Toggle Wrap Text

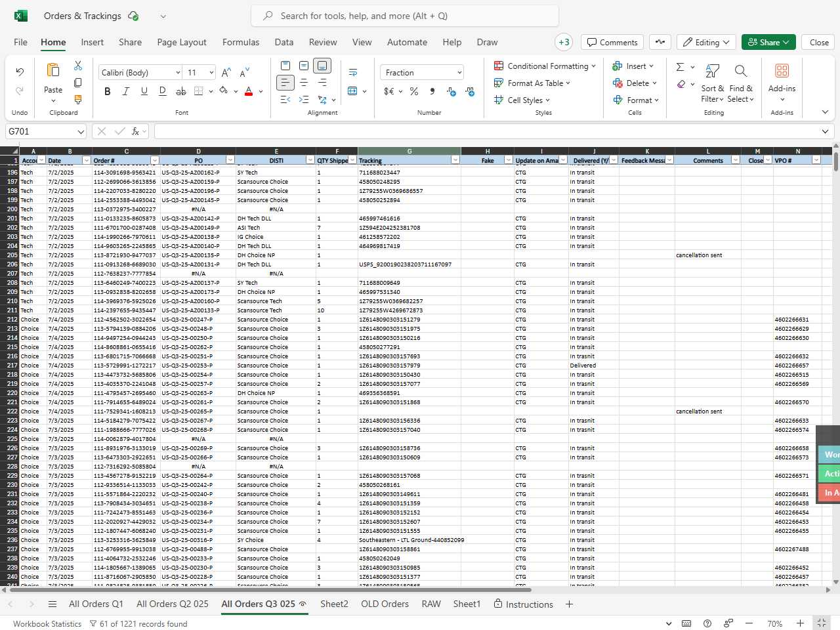pyautogui.click(x=352, y=72)
